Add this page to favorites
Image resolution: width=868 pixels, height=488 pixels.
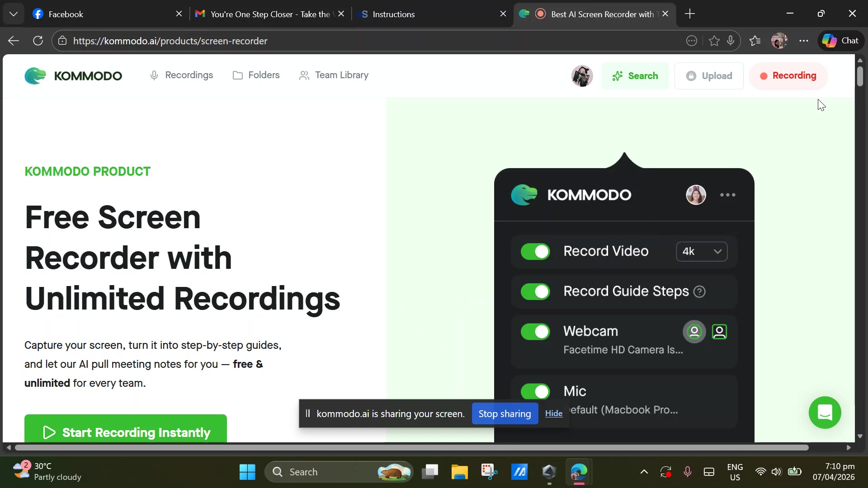coord(714,41)
